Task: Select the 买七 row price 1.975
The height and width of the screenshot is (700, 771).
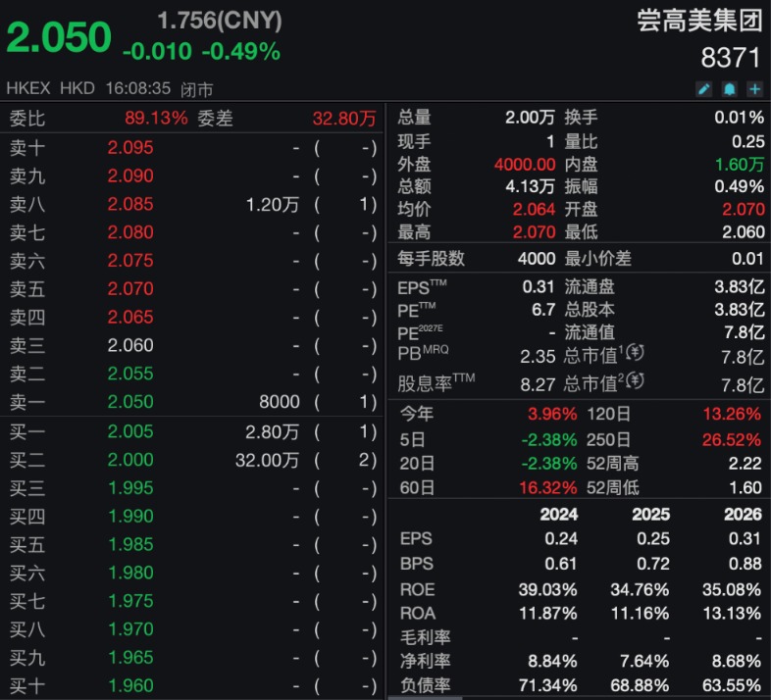Action: click(x=130, y=601)
